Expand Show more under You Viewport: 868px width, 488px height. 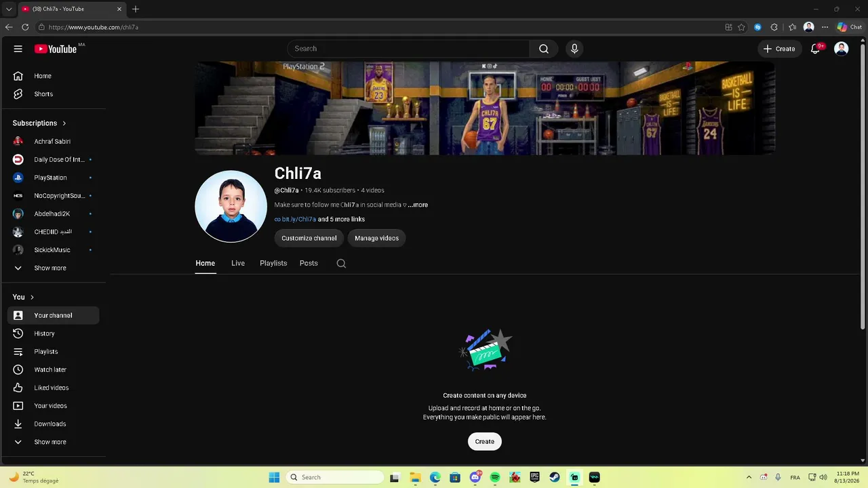click(53, 442)
